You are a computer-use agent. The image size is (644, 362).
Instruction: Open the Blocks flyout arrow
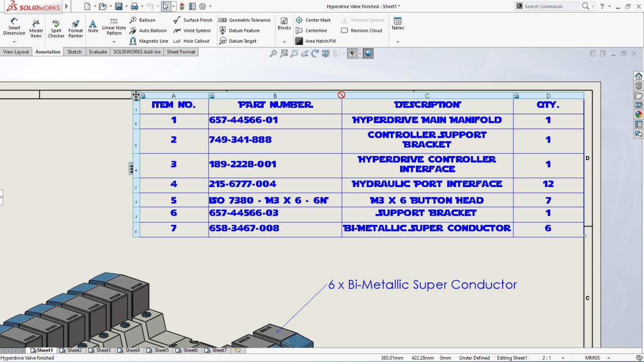284,41
